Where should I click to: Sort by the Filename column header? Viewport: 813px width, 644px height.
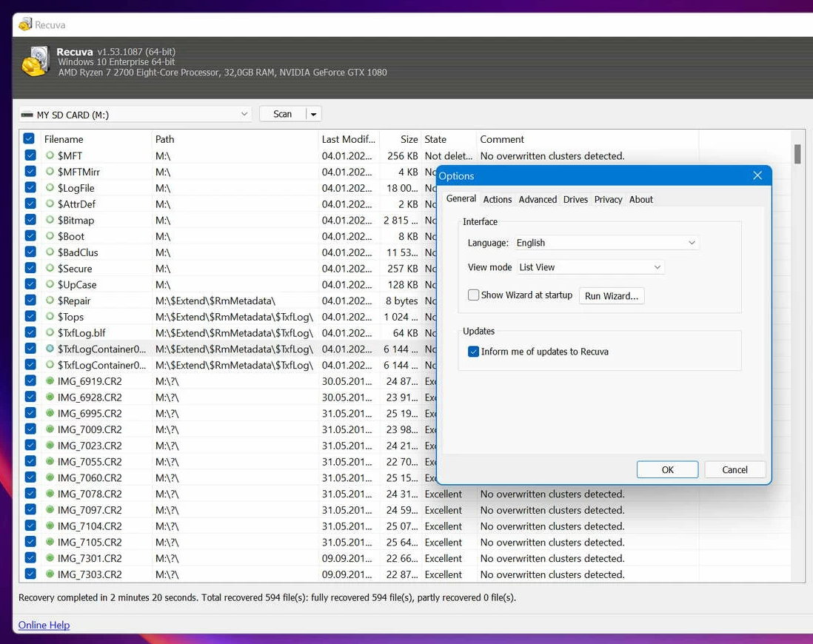[x=96, y=139]
